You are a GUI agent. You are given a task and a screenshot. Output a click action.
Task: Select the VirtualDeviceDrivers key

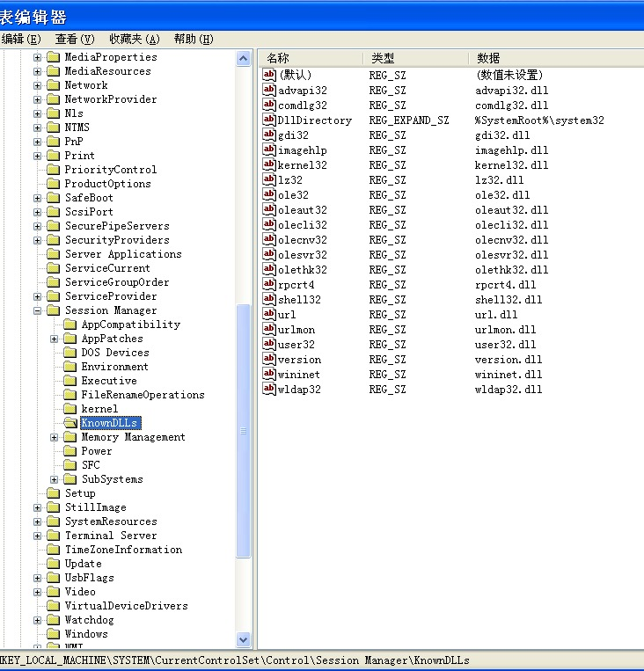pyautogui.click(x=127, y=606)
